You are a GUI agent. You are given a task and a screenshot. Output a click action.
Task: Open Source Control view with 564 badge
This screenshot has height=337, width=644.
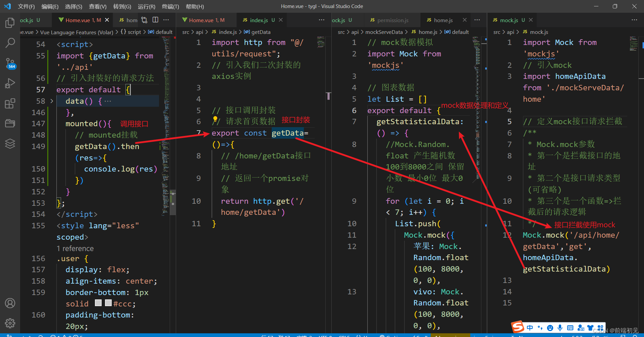click(x=10, y=63)
